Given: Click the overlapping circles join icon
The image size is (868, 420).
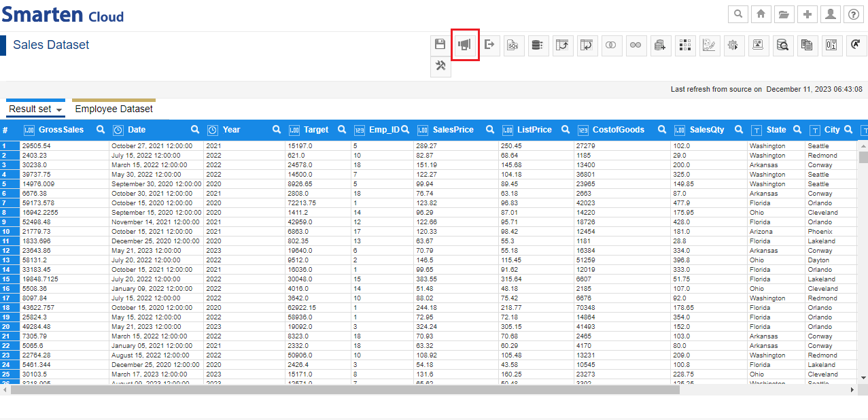Looking at the screenshot, I should point(612,45).
